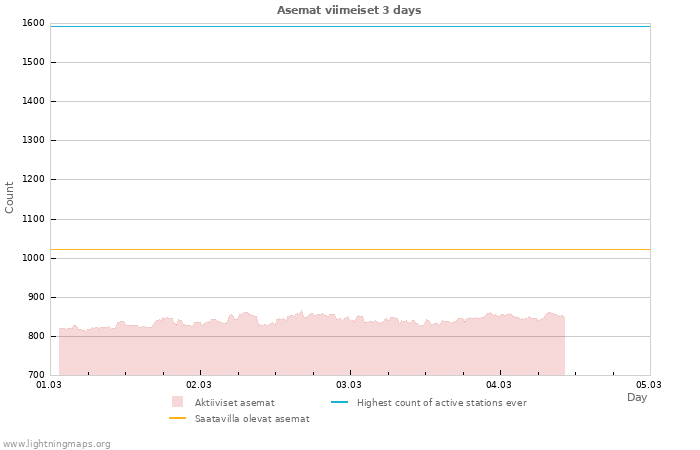Click the chart title 'Asemat viimeiset 3 days'
The image size is (700, 450).
[349, 10]
